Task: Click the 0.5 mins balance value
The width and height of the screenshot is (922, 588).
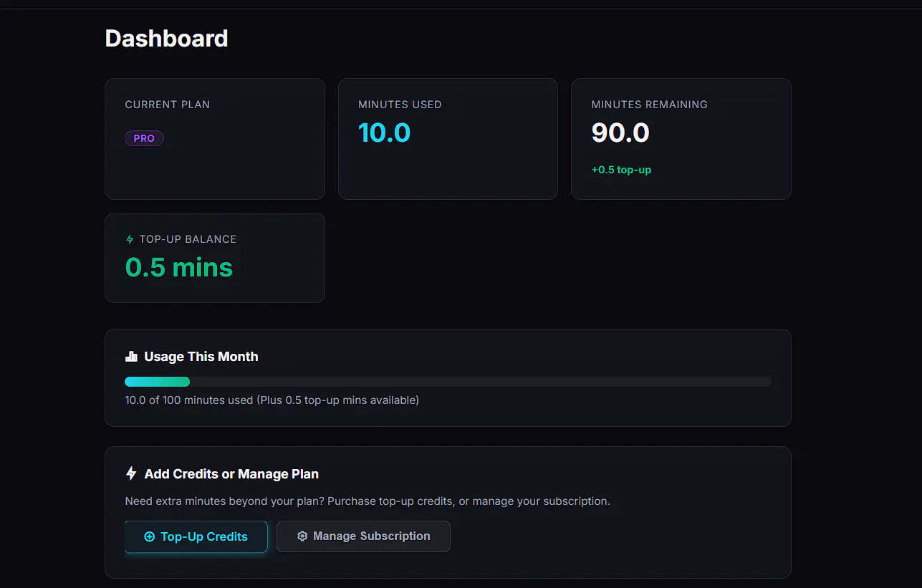Action: [x=179, y=267]
